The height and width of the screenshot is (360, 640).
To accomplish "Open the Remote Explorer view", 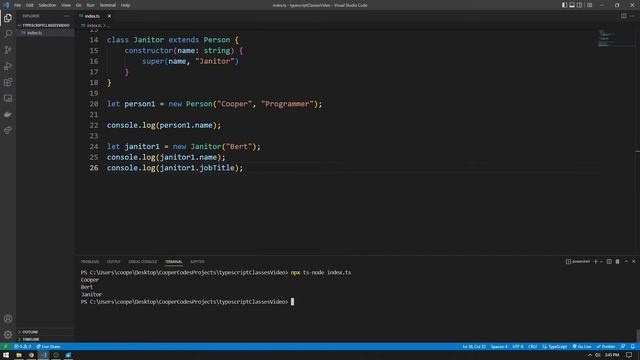I will coord(8,98).
